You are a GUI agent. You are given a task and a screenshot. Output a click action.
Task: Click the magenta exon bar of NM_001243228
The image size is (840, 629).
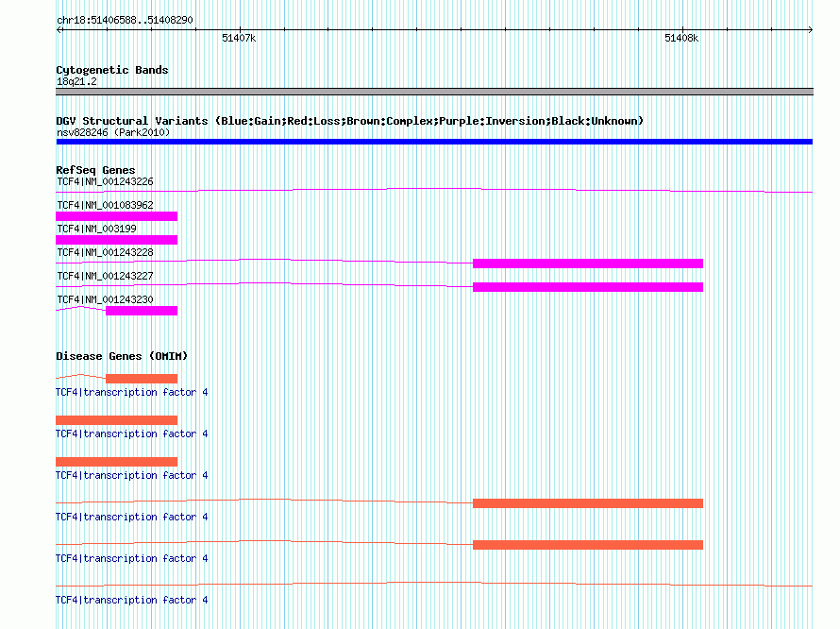[x=588, y=263]
